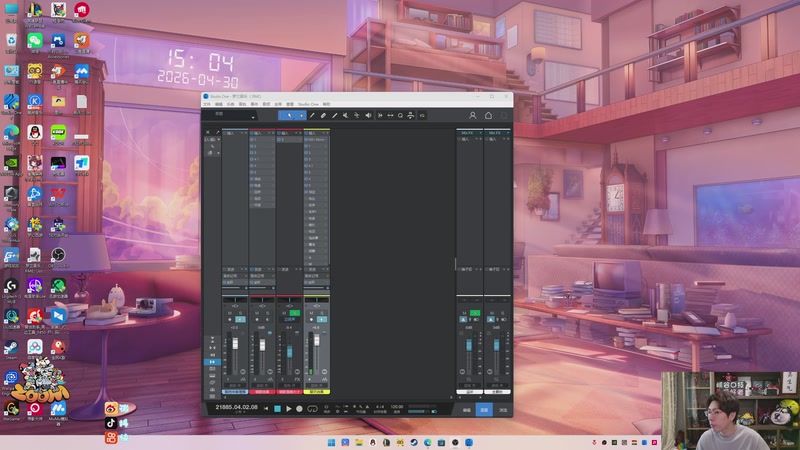This screenshot has height=450, width=800.
Task: Go to the Start page house icon
Action: 488,115
